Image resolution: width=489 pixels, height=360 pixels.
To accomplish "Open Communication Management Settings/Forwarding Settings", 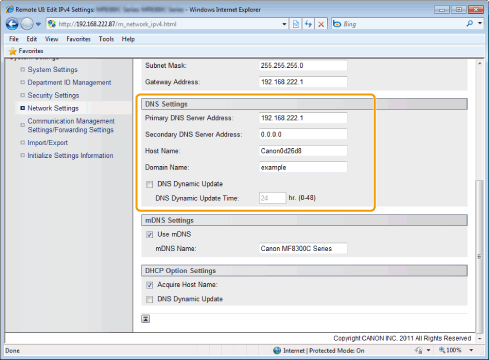I will tap(71, 125).
